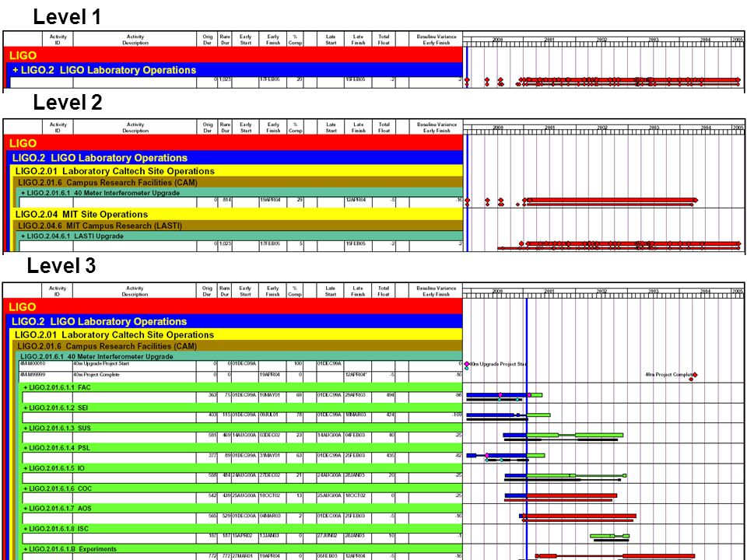
Task: Click % Comp column header in Level 3
Action: [x=295, y=292]
